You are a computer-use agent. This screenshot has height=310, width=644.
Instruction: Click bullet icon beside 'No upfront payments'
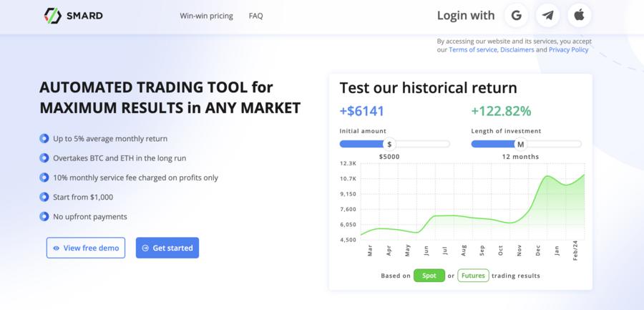click(44, 216)
